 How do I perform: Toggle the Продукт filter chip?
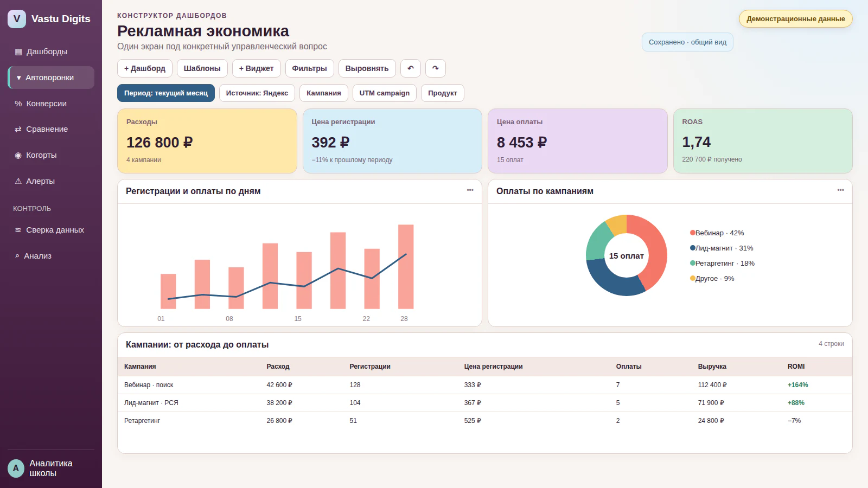443,93
